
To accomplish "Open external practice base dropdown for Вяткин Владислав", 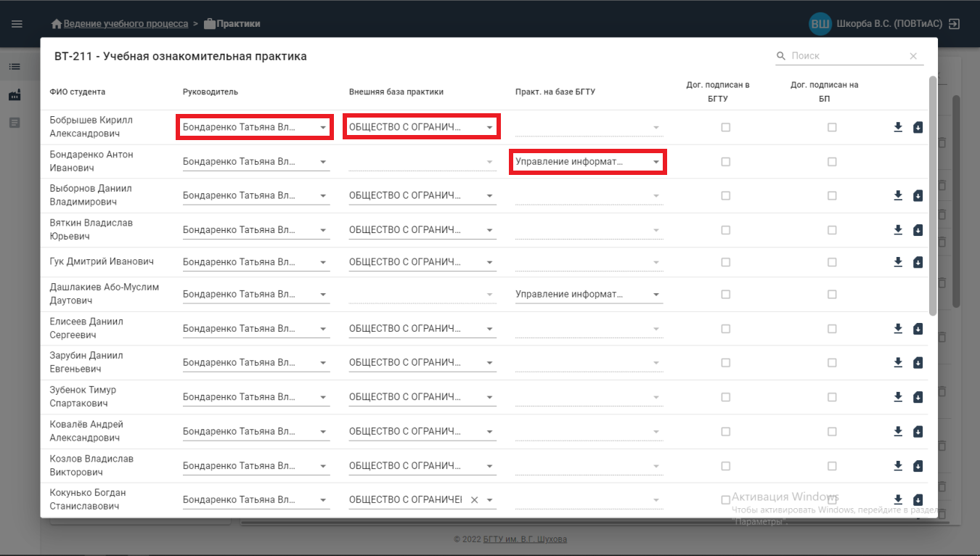I will click(x=422, y=230).
